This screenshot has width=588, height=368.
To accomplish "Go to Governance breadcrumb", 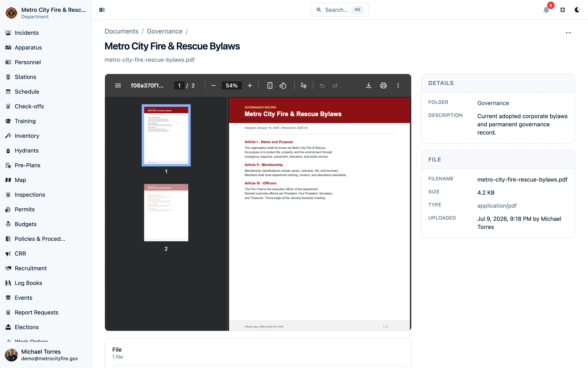I will [165, 31].
